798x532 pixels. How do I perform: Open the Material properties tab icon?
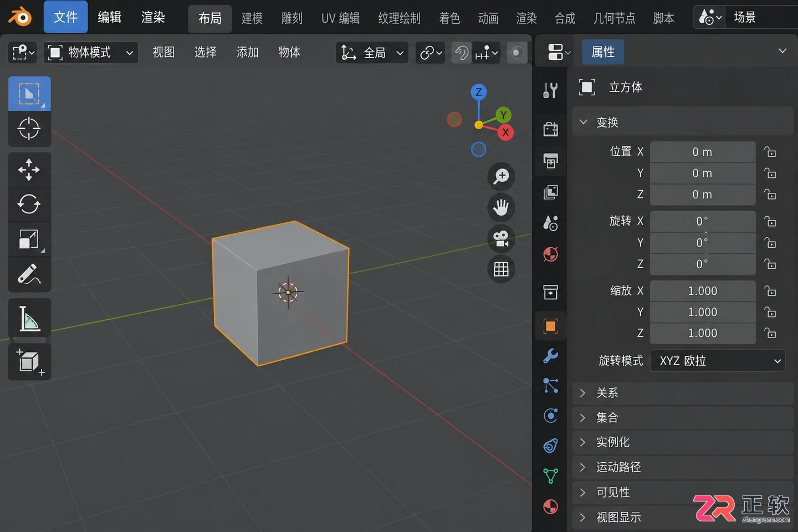tap(550, 507)
